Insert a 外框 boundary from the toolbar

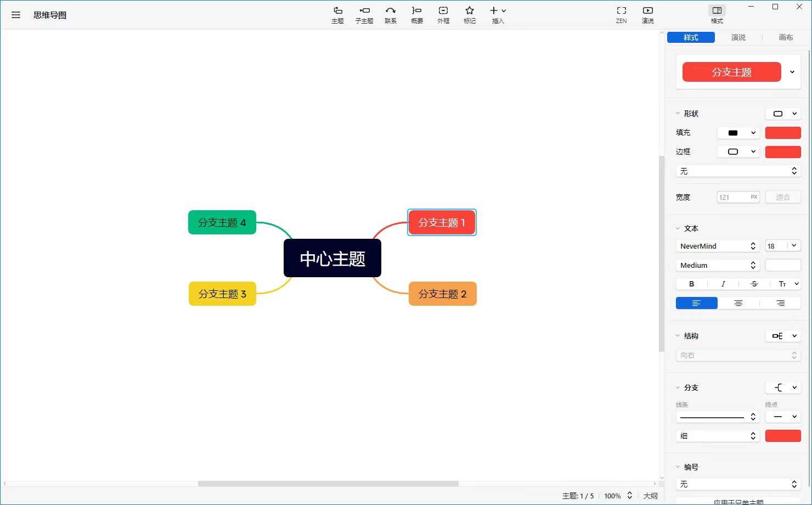point(443,15)
